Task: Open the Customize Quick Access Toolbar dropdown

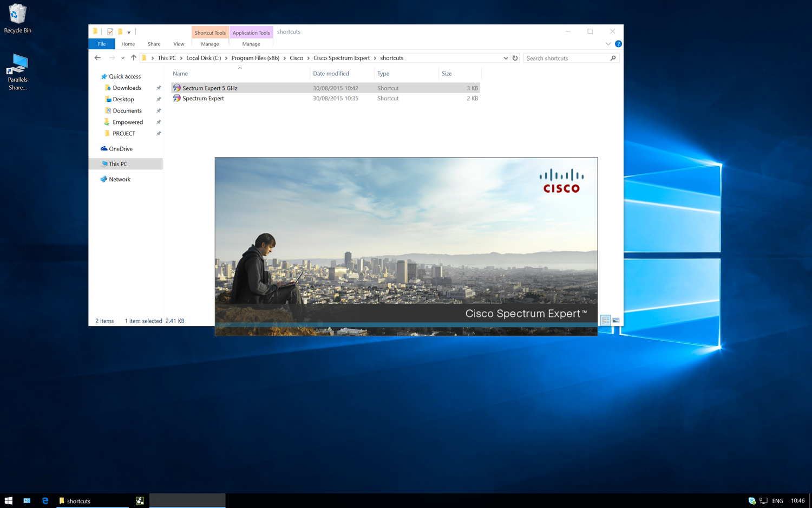Action: tap(129, 32)
